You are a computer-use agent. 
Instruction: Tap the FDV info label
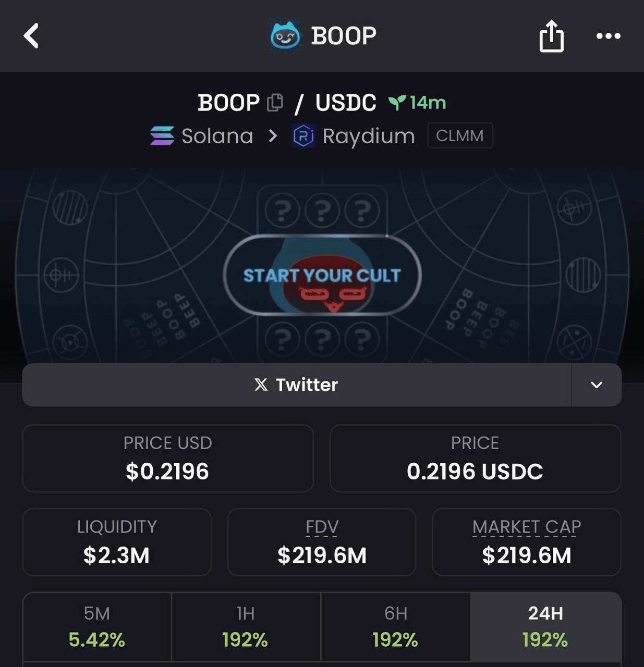[x=322, y=527]
